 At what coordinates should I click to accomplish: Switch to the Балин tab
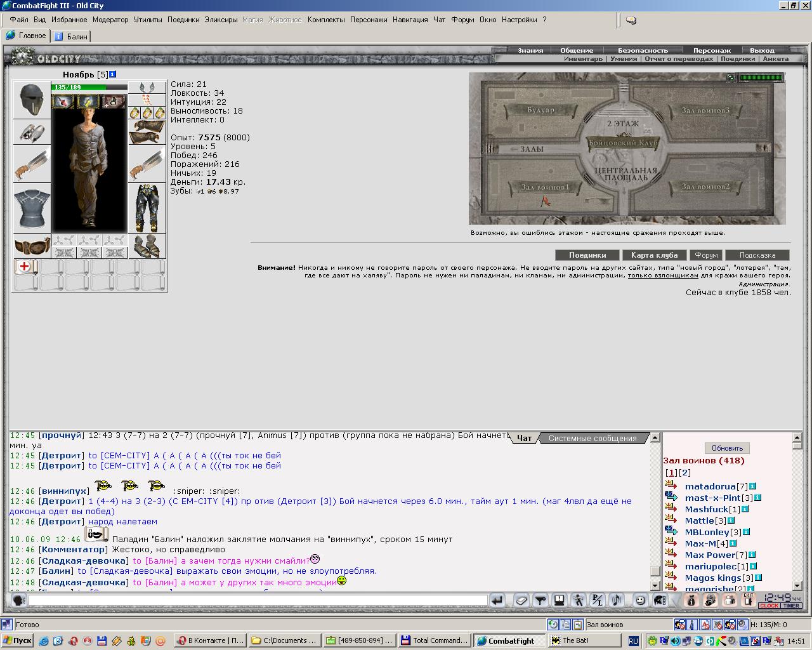71,36
